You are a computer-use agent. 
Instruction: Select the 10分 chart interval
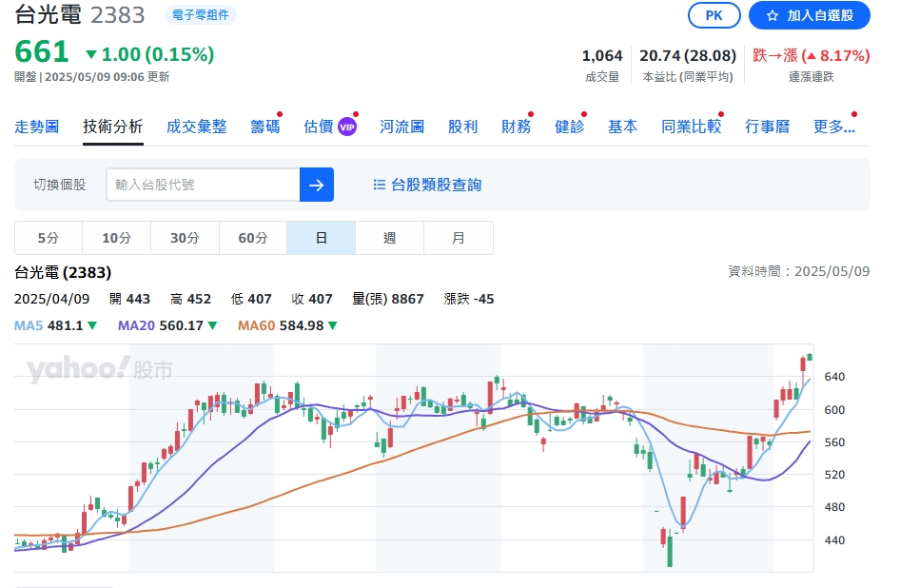[x=116, y=238]
